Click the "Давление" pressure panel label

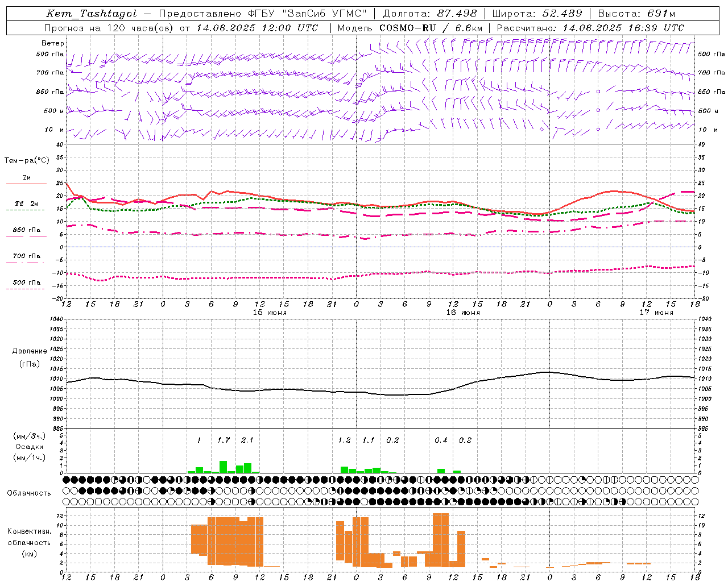tap(30, 351)
